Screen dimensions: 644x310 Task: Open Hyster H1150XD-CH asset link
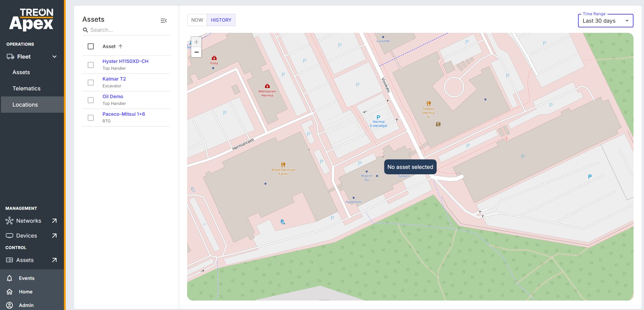(x=125, y=61)
